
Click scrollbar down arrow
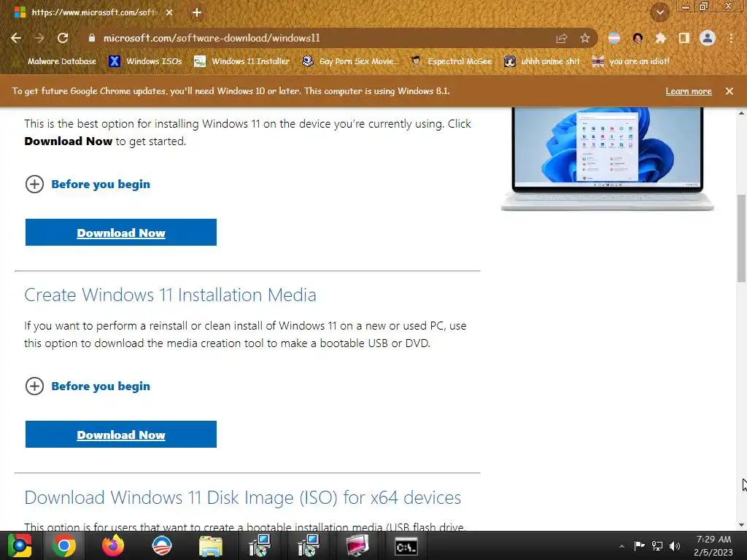point(742,525)
